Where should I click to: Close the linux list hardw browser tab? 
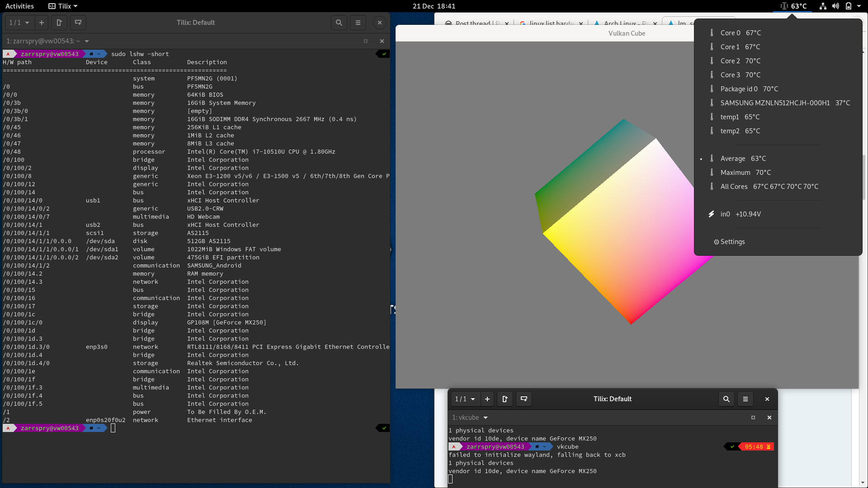coord(581,23)
